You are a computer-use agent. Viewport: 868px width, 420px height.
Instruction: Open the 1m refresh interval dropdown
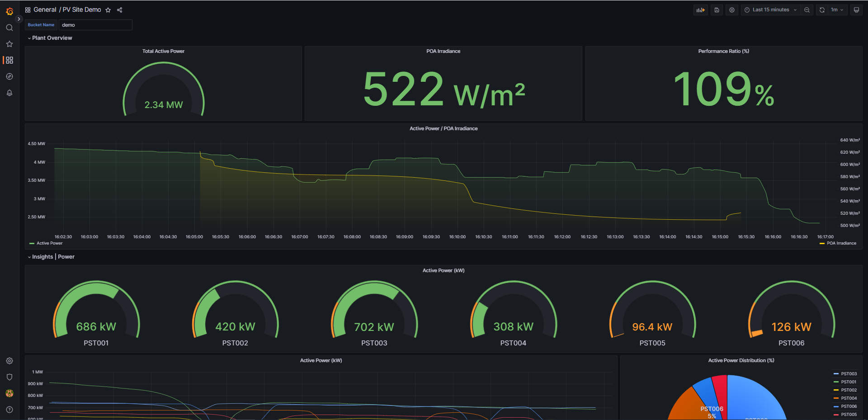(x=837, y=10)
